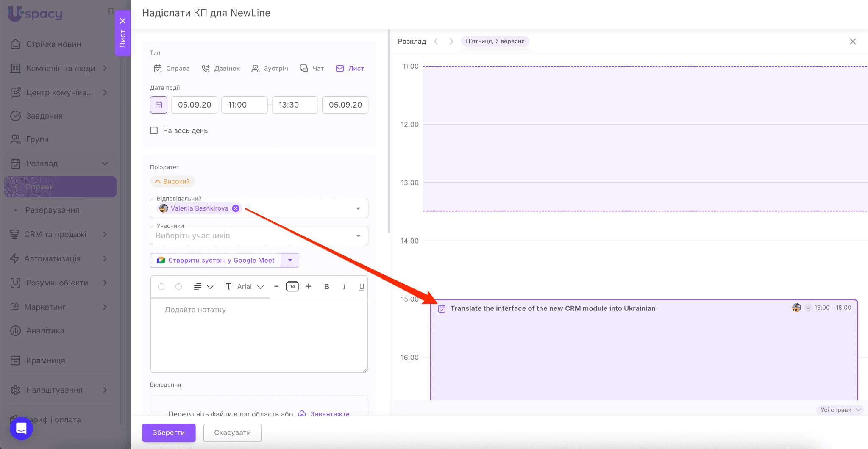Screen dimensions: 868x449
Task: Click the 'Додайте нотатку' note text area
Action: [259, 335]
